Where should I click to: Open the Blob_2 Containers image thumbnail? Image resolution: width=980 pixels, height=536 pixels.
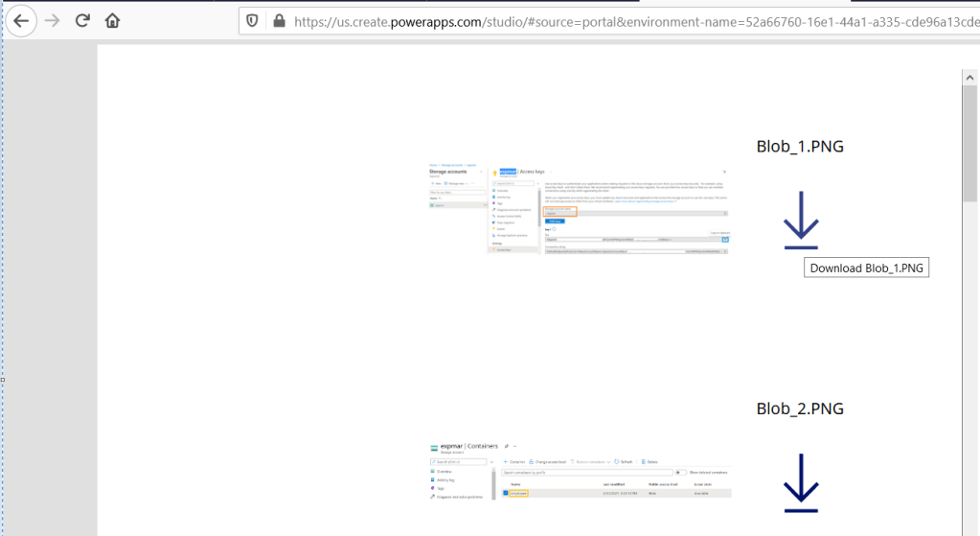pyautogui.click(x=580, y=471)
